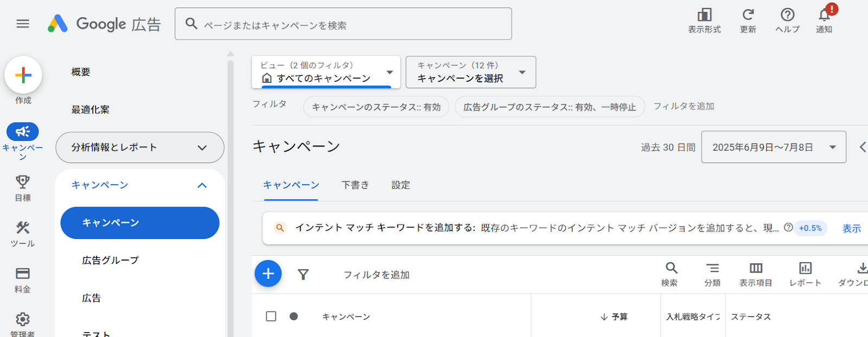This screenshot has width=868, height=337.
Task: Click the funnel filter icon in table toolbar
Action: coord(303,275)
